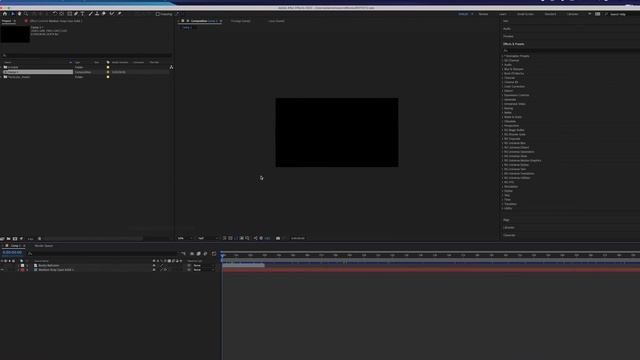640x360 pixels.
Task: Select the Rectangle shape tool
Action: click(69, 14)
